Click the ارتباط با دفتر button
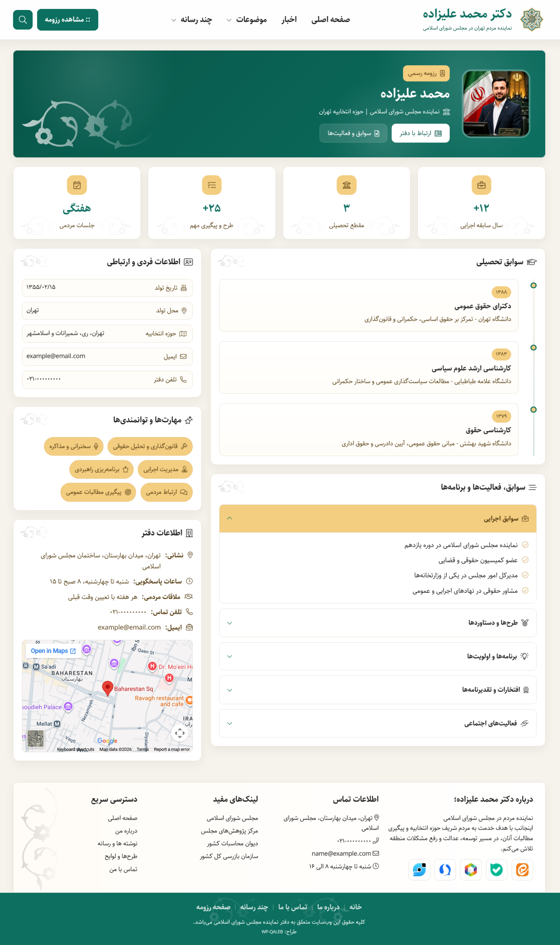The image size is (560, 945). (420, 133)
